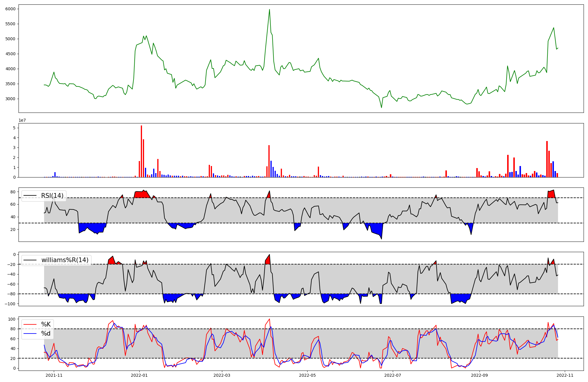
Task: Click the 2021-11 date tick label
Action: (x=54, y=375)
